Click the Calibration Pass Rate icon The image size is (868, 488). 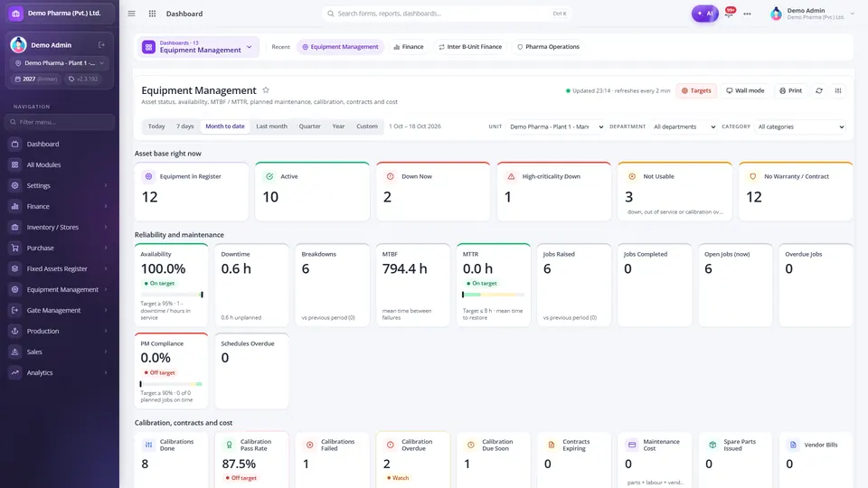(x=229, y=445)
